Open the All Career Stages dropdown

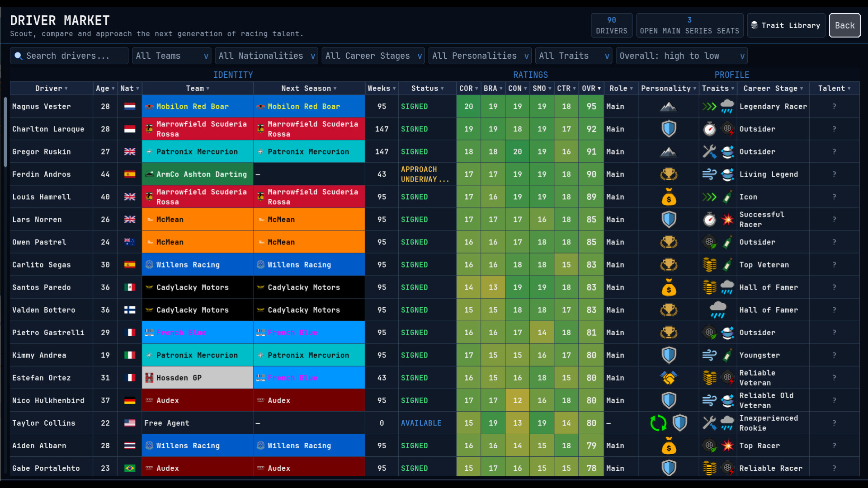(373, 56)
